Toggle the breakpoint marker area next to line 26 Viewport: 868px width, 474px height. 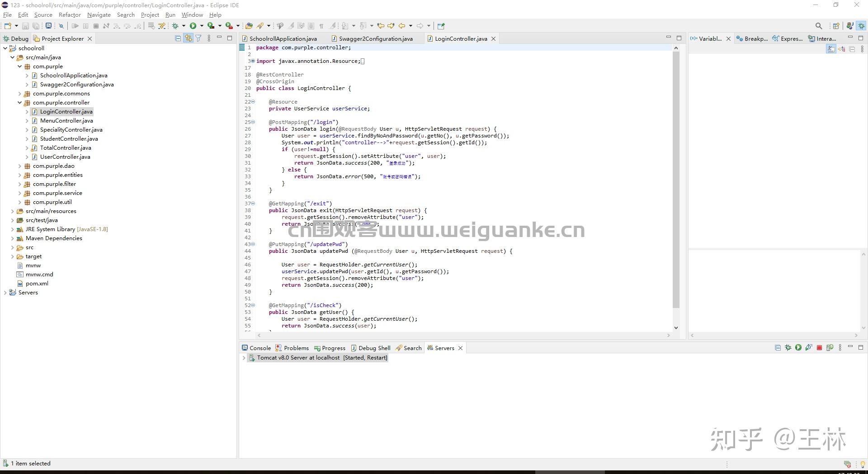241,129
